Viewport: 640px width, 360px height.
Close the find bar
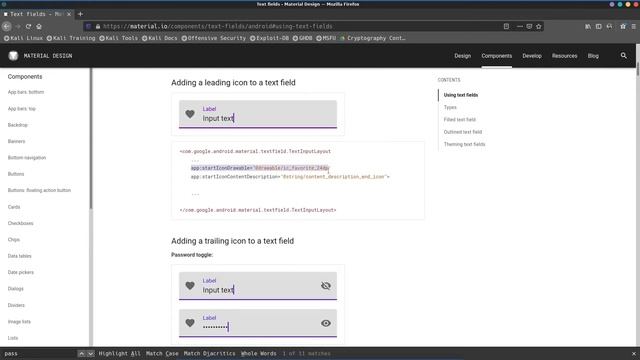pos(633,354)
